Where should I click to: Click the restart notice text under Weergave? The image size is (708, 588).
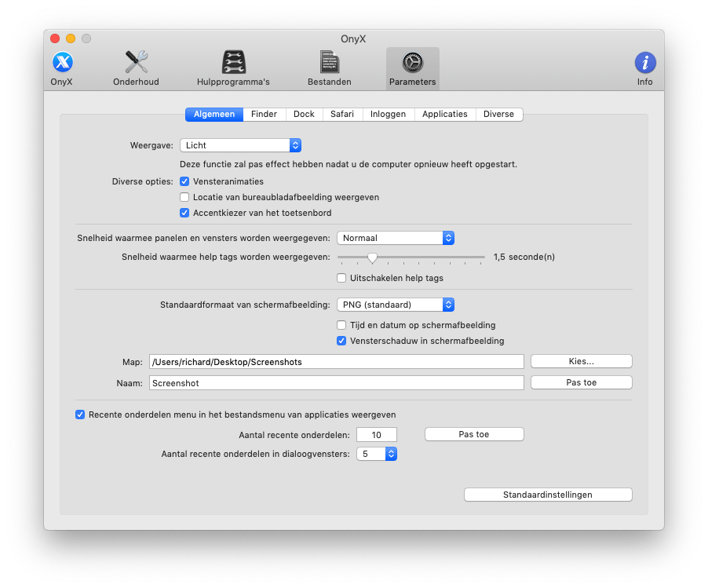click(x=349, y=164)
